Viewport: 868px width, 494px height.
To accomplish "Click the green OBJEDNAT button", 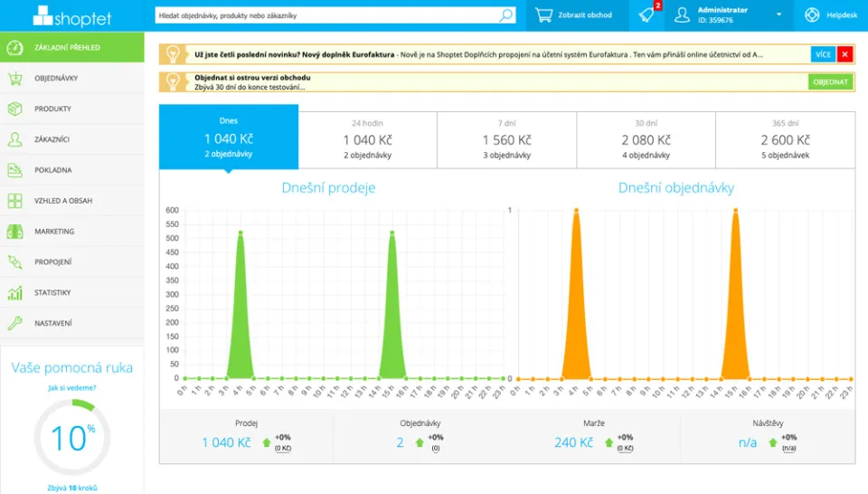I will (x=830, y=82).
